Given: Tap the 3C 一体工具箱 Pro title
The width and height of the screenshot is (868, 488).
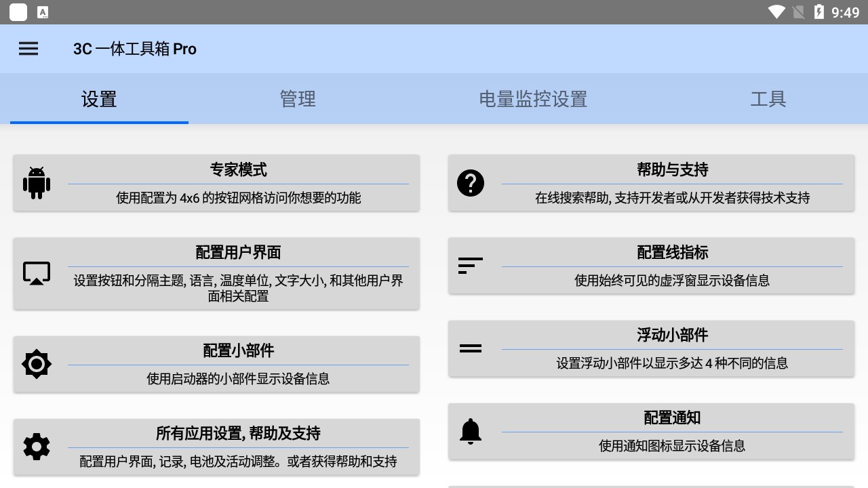Looking at the screenshot, I should pos(135,49).
